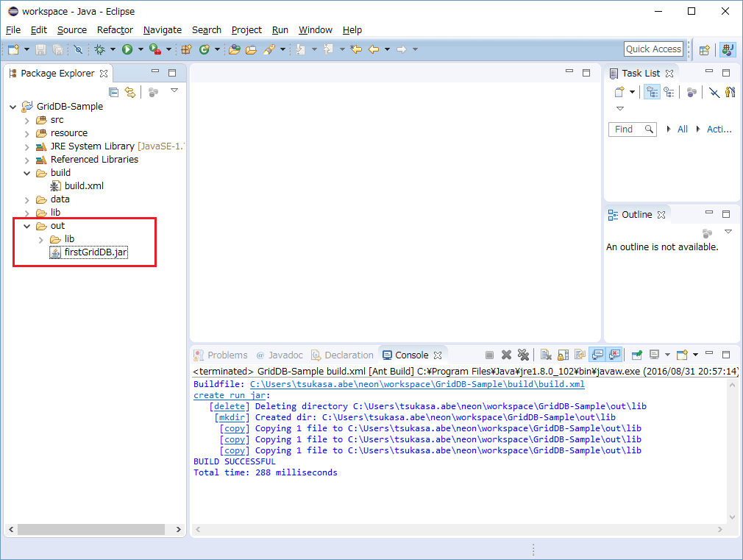The image size is (743, 560).
Task: Click the Run External Tools icon
Action: point(154,49)
